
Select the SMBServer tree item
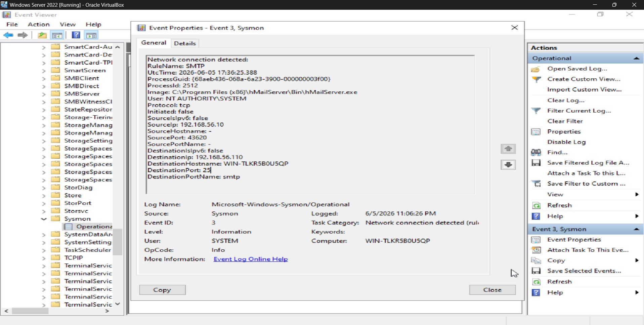[82, 94]
